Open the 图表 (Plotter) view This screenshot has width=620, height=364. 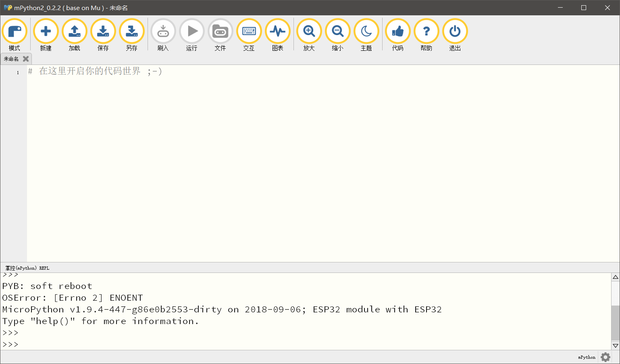tap(278, 35)
